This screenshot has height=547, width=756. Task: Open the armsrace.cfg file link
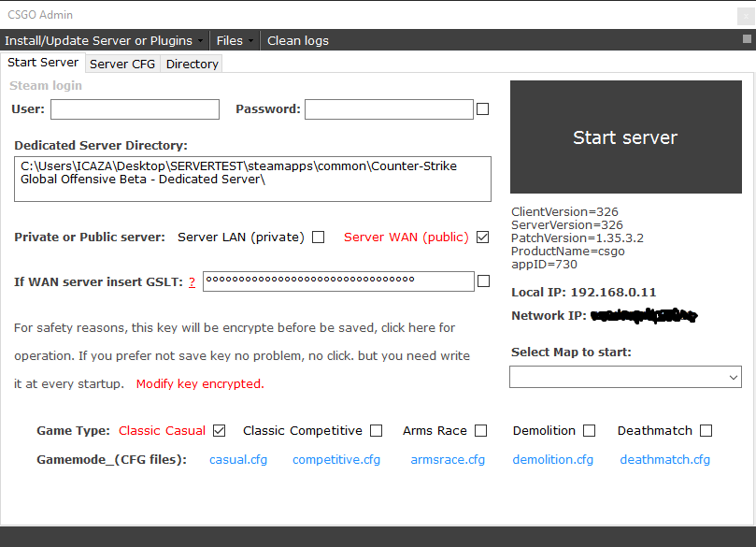coord(448,460)
